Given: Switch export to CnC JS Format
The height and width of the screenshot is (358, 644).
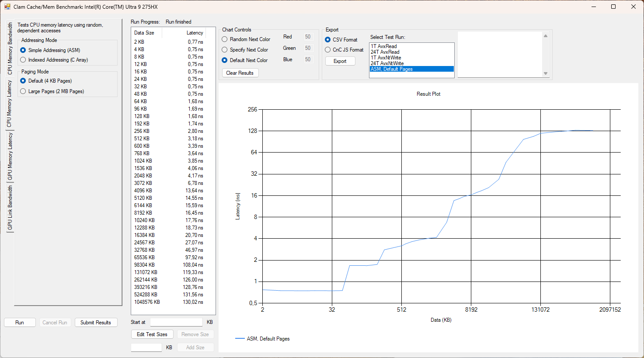Looking at the screenshot, I should 328,50.
